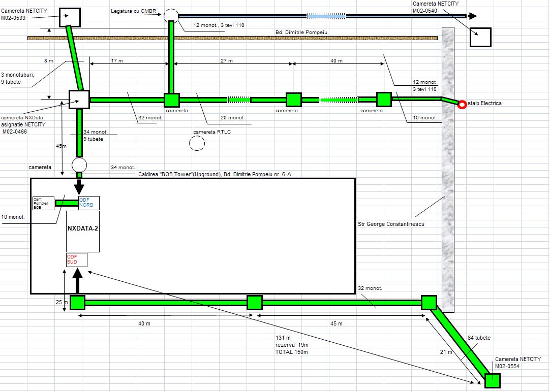The height and width of the screenshot is (392, 550).
Task: Select the green square beside the 25 m marker
Action: point(77,303)
